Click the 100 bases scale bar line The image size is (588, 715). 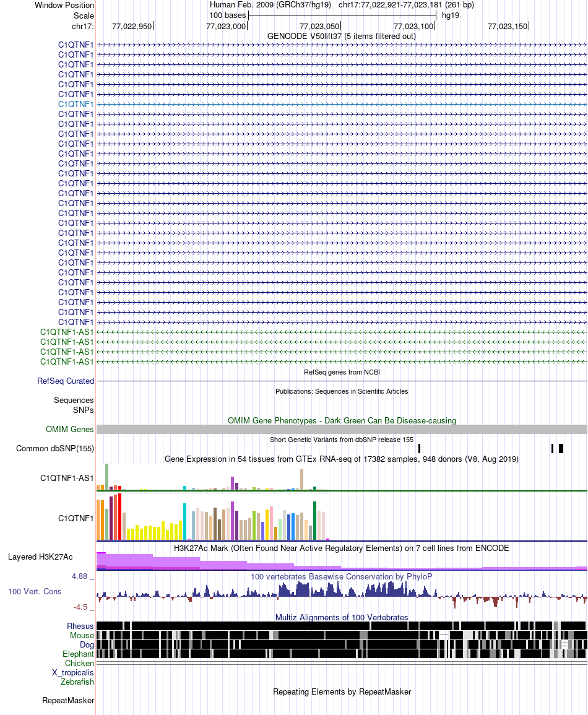tap(342, 15)
